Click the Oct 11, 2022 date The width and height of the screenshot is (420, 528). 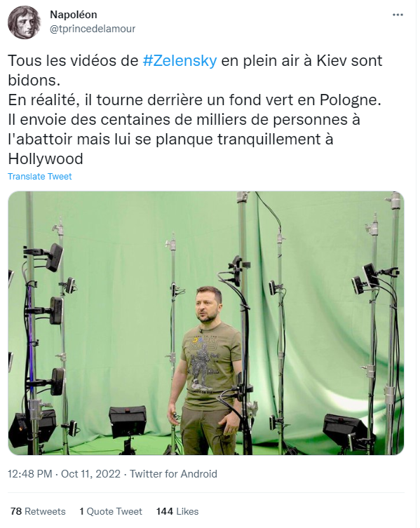pos(90,474)
